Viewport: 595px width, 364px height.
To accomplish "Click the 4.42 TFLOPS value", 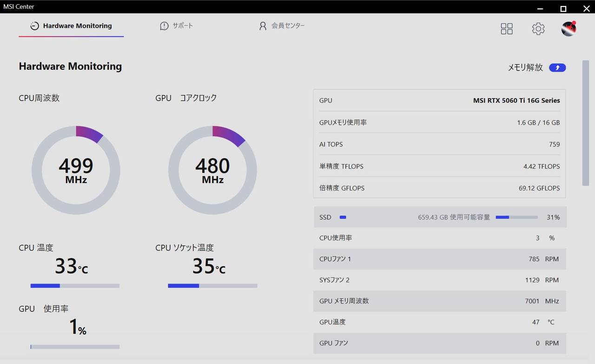I will 542,166.
